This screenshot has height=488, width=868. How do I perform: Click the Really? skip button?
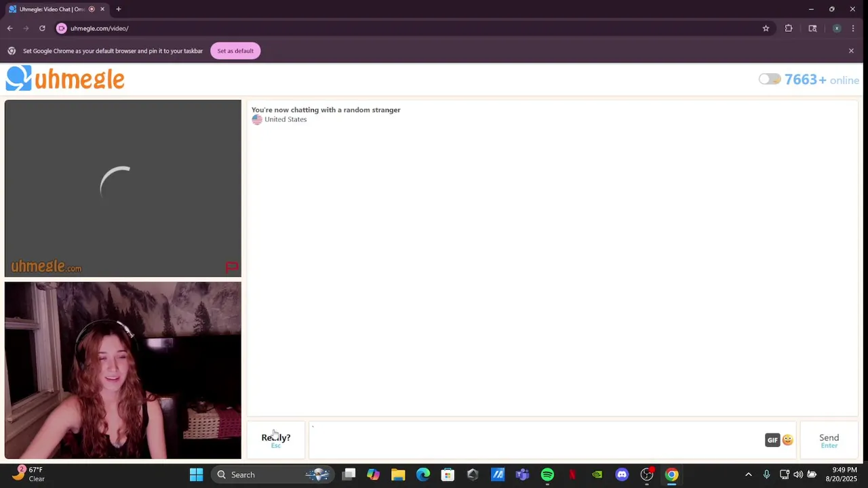point(276,441)
